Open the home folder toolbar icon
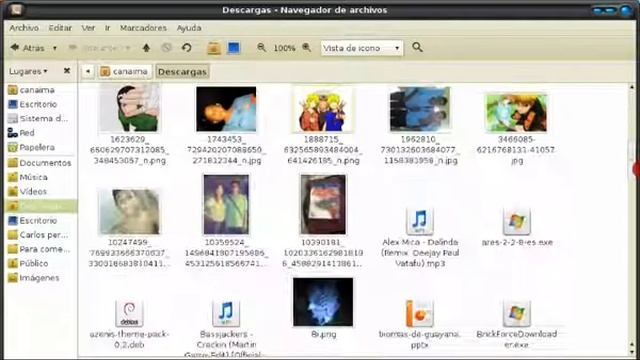The image size is (640, 360). pos(214,48)
